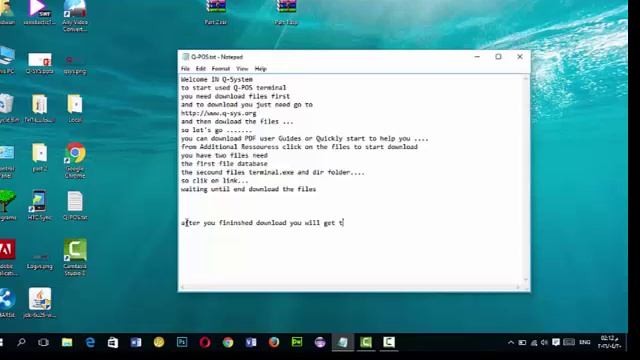Open the File menu in Notepad
Screen dimensions: 640x360
point(185,69)
